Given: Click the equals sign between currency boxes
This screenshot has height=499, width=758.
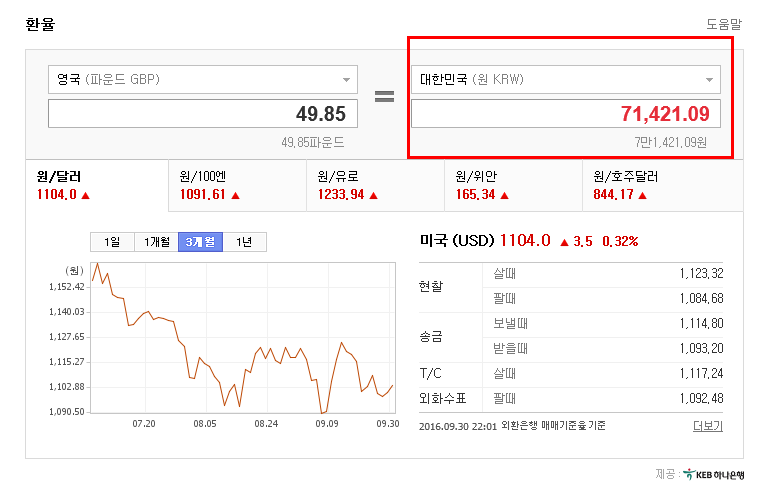Looking at the screenshot, I should point(384,97).
